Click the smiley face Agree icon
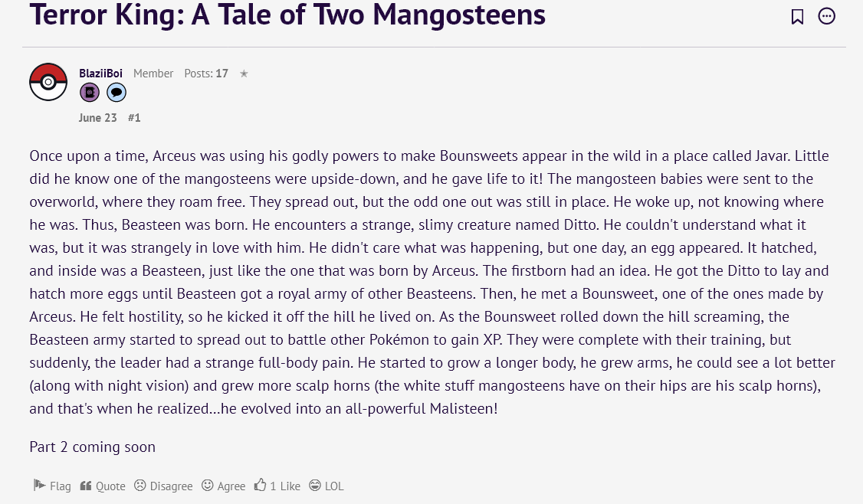Image resolution: width=863 pixels, height=504 pixels. pos(208,486)
